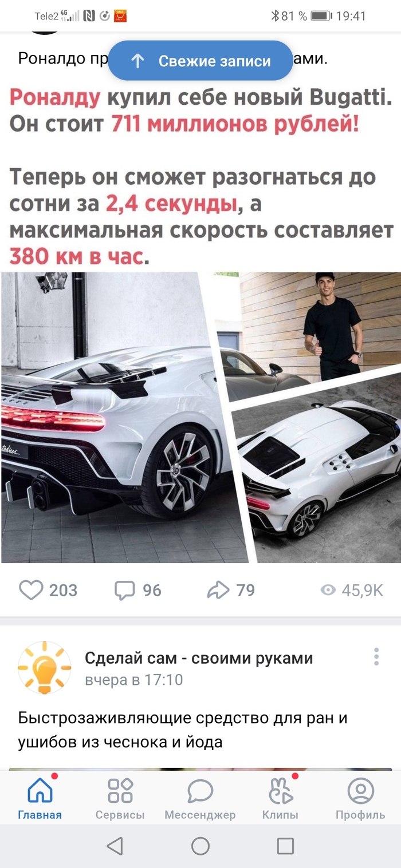Tap the Android home circle button
401x868 pixels.
click(200, 846)
